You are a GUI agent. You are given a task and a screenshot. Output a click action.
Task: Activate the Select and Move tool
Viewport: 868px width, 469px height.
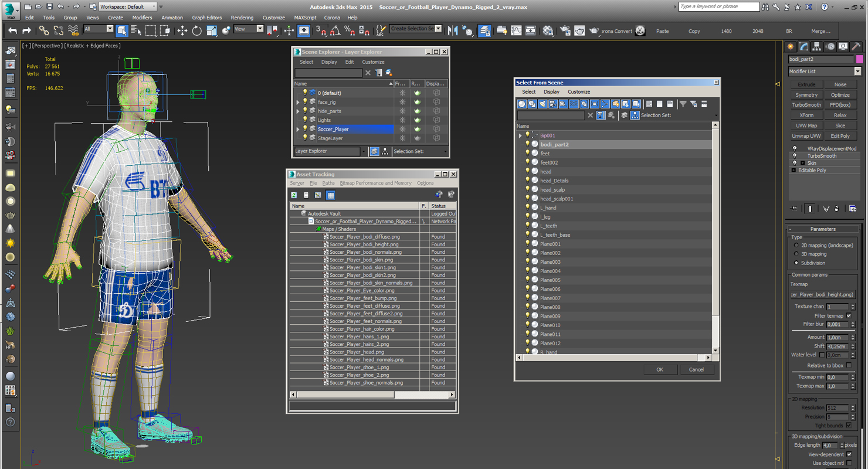pos(182,30)
